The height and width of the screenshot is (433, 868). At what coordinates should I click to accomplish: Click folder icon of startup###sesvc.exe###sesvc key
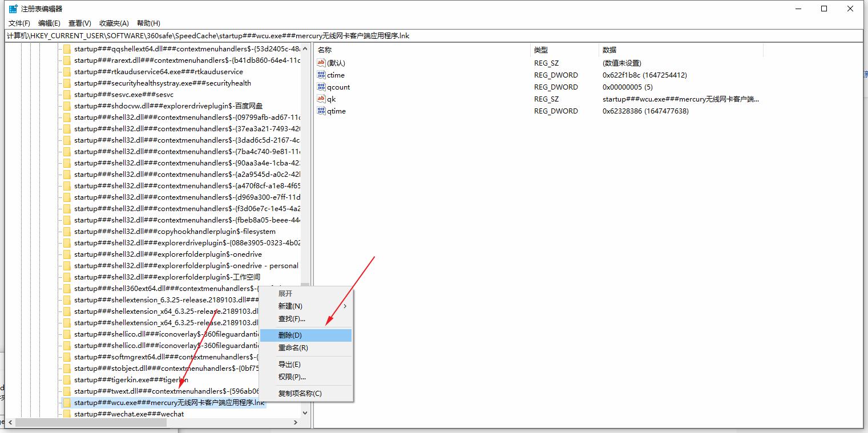(67, 95)
